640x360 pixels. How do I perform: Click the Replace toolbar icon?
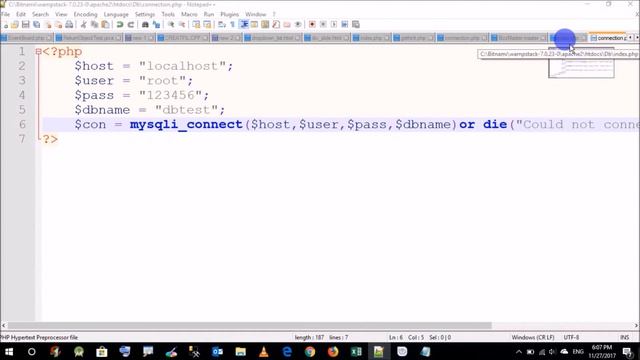[156, 24]
